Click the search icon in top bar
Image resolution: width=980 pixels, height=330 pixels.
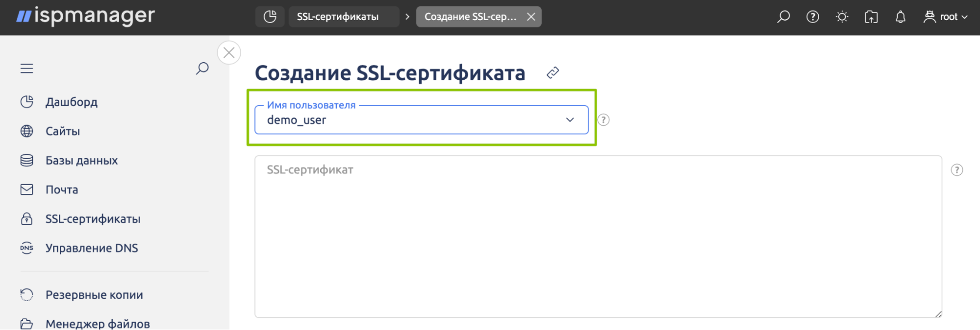click(783, 17)
